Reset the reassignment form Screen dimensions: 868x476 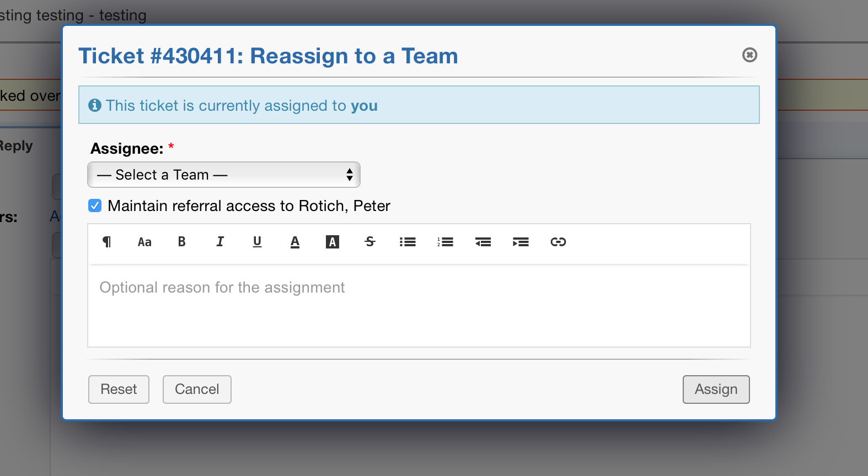pyautogui.click(x=118, y=390)
